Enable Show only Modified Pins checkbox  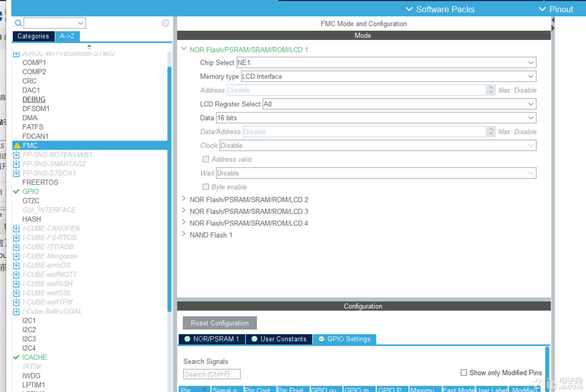(464, 373)
